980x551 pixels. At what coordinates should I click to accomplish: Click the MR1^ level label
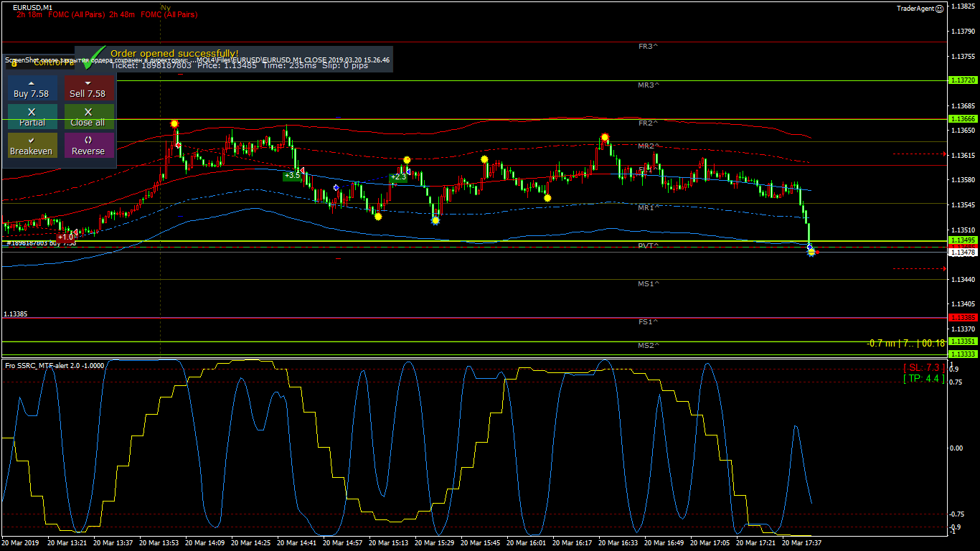(649, 207)
